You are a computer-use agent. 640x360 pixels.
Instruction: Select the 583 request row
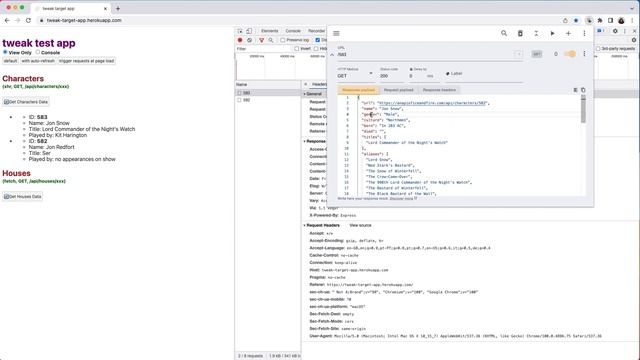268,93
